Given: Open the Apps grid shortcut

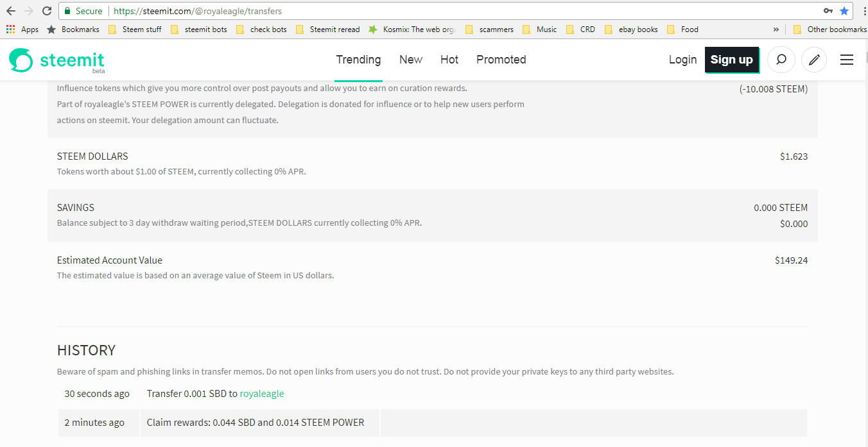Looking at the screenshot, I should coord(22,30).
